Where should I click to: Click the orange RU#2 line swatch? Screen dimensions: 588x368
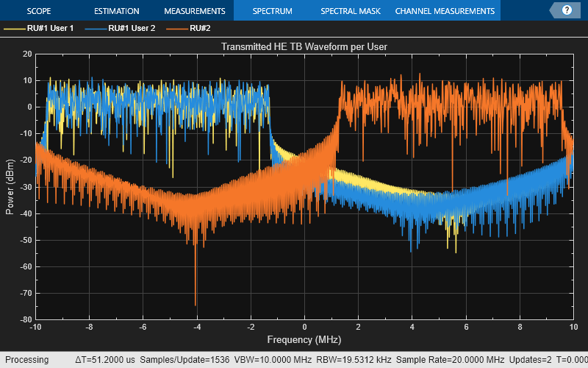(177, 29)
